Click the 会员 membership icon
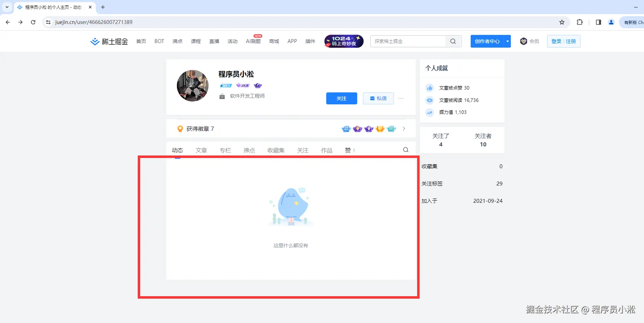 524,41
